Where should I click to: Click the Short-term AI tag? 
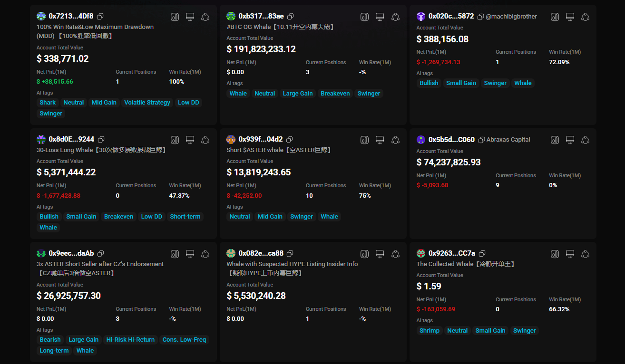185,217
